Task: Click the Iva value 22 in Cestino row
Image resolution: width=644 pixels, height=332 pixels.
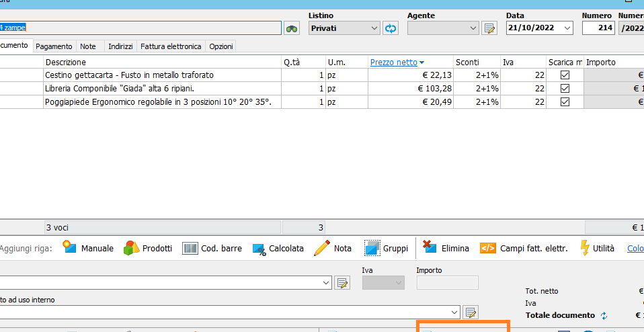Action: click(523, 75)
